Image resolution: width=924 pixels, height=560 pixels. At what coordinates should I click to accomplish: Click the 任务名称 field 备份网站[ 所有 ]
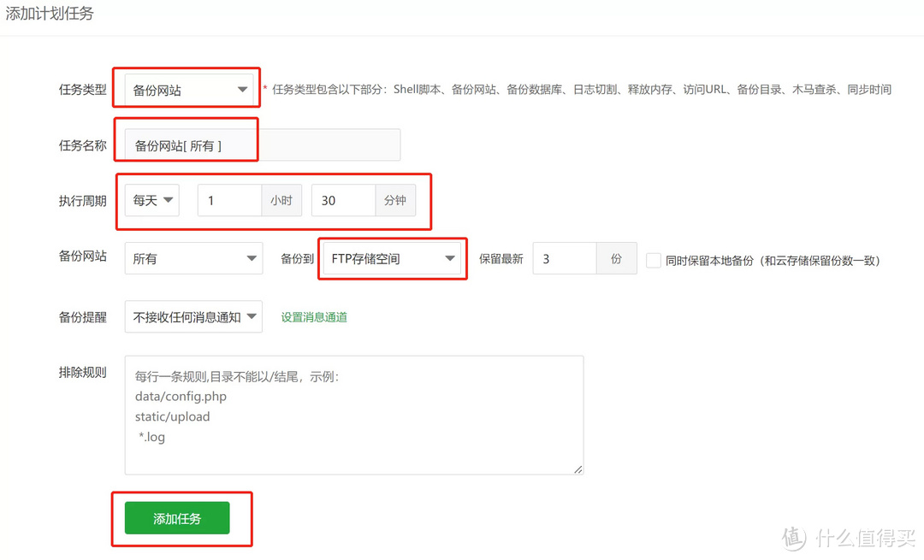coord(263,144)
